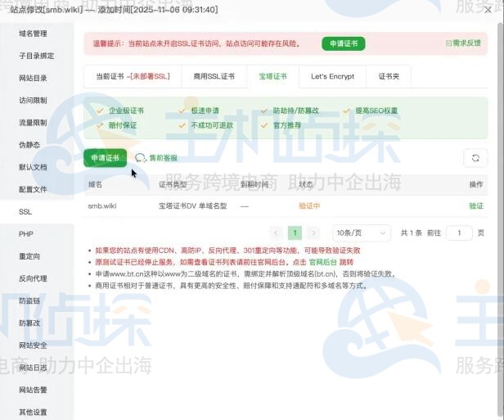Open the 10条/页 page size dropdown
Image resolution: width=504 pixels, height=420 pixels.
(362, 233)
